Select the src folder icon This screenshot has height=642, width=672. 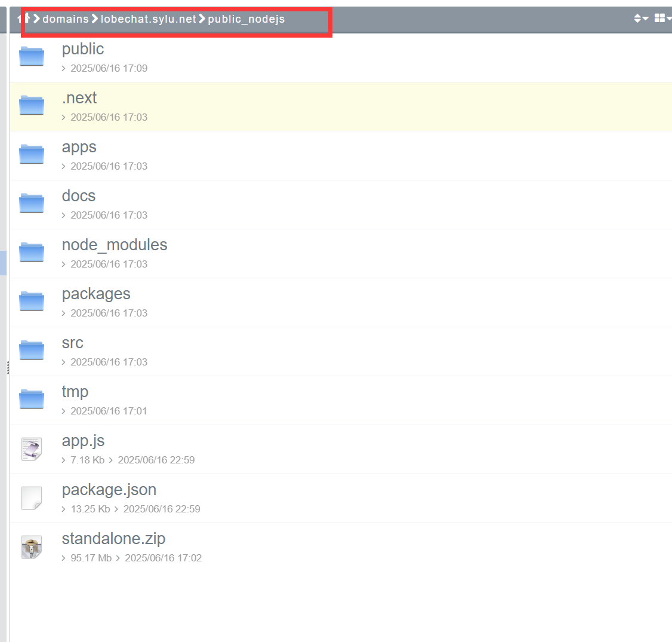click(32, 349)
